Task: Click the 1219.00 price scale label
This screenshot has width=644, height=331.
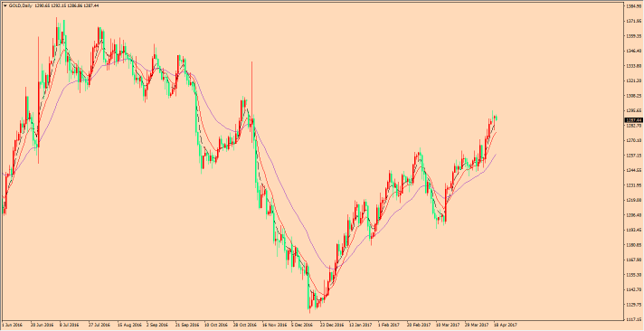Action: coord(635,200)
